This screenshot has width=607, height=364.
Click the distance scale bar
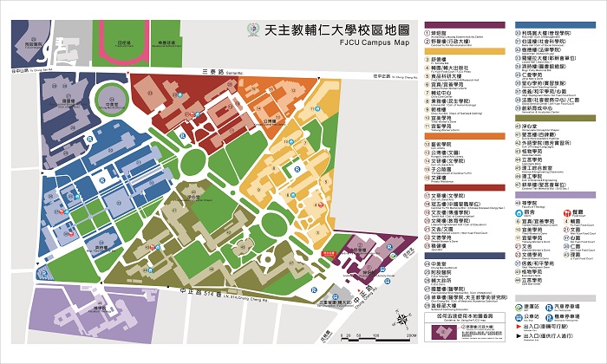(x=375, y=340)
